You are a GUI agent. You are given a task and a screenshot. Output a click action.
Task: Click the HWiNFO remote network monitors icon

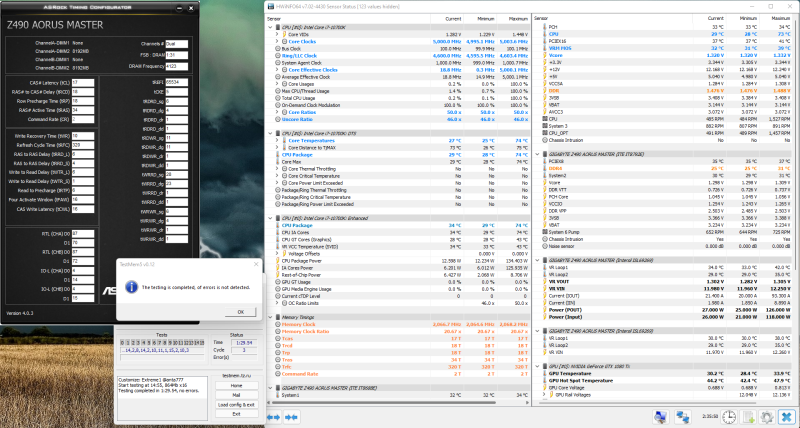(682, 417)
